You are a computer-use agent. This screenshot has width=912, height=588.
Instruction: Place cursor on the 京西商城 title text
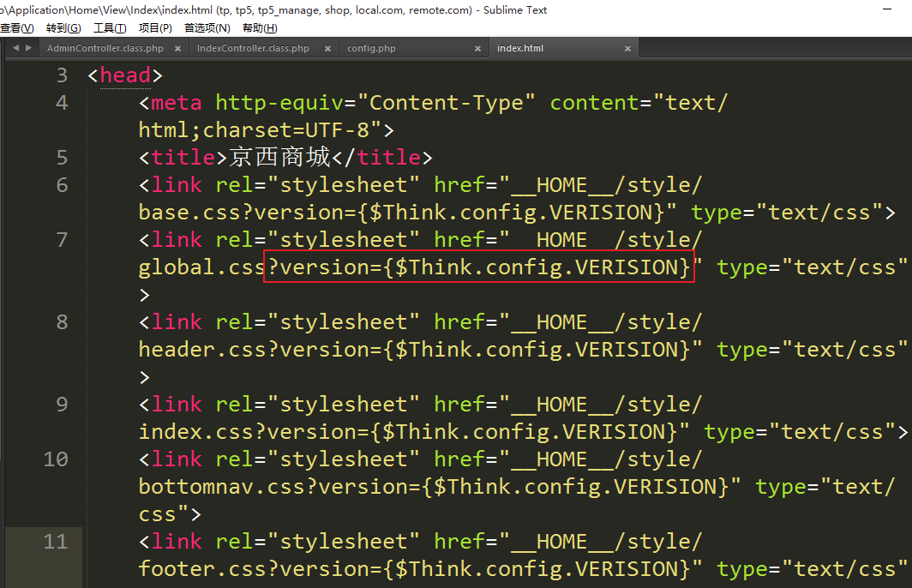279,158
